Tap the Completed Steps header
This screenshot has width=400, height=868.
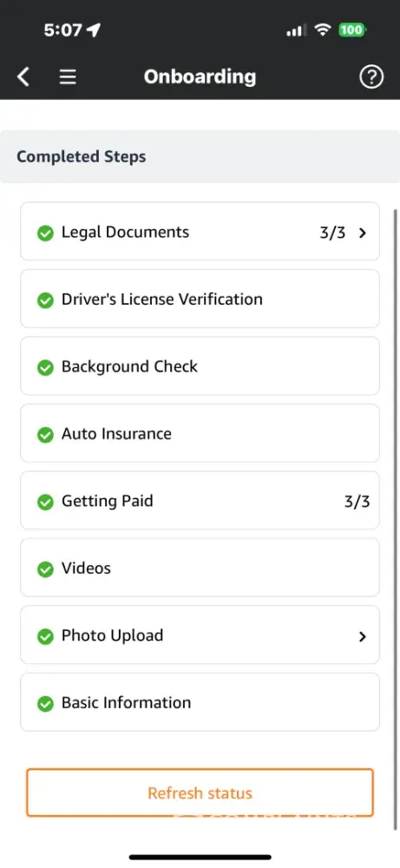click(200, 156)
